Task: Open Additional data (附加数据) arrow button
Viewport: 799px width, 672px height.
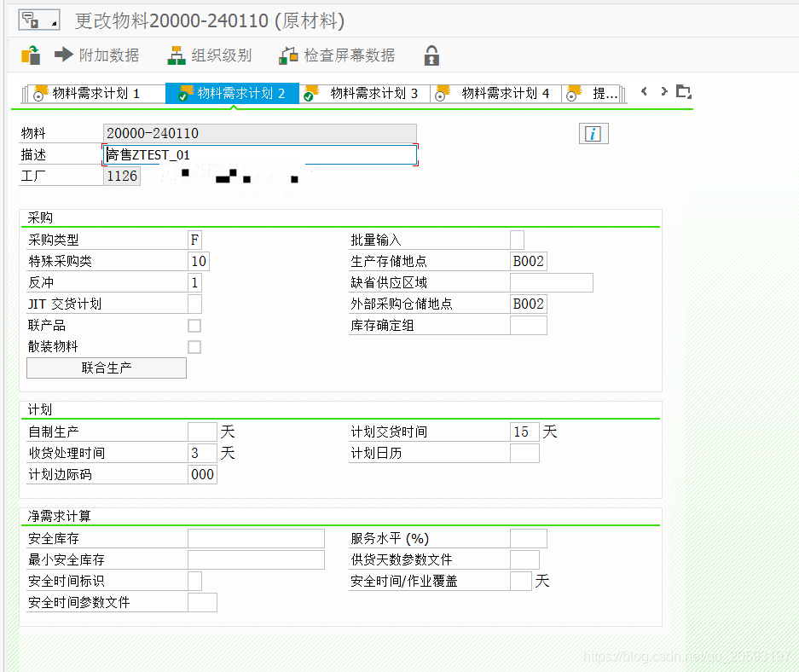Action: tap(96, 55)
